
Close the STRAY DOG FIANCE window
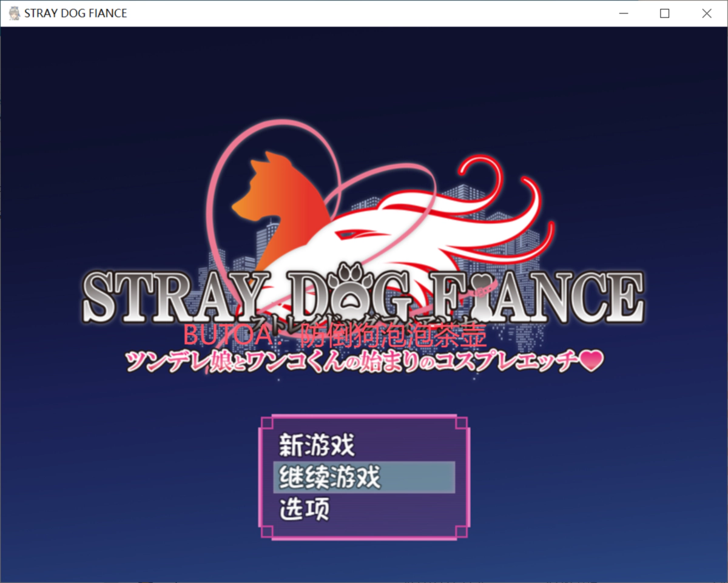pos(707,13)
